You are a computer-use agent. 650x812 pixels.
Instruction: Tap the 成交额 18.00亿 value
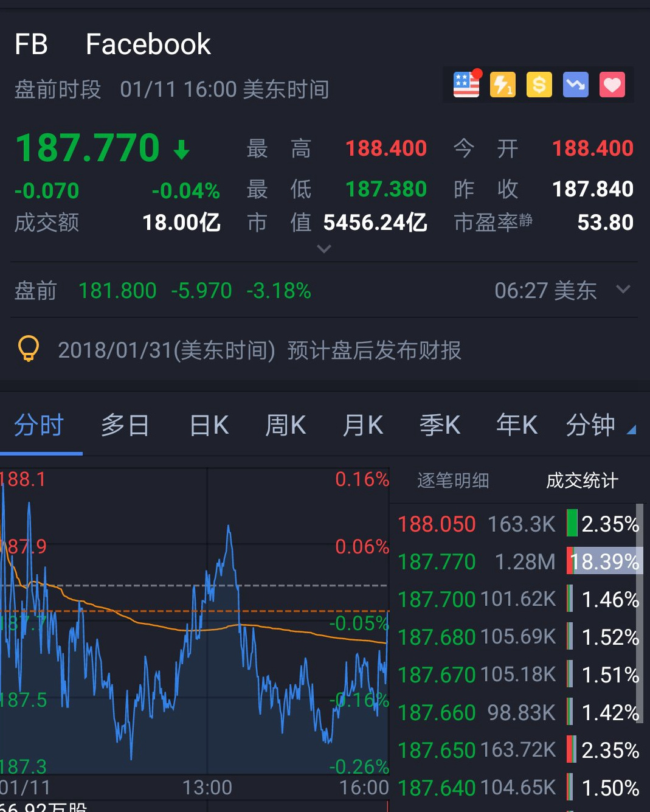(181, 223)
